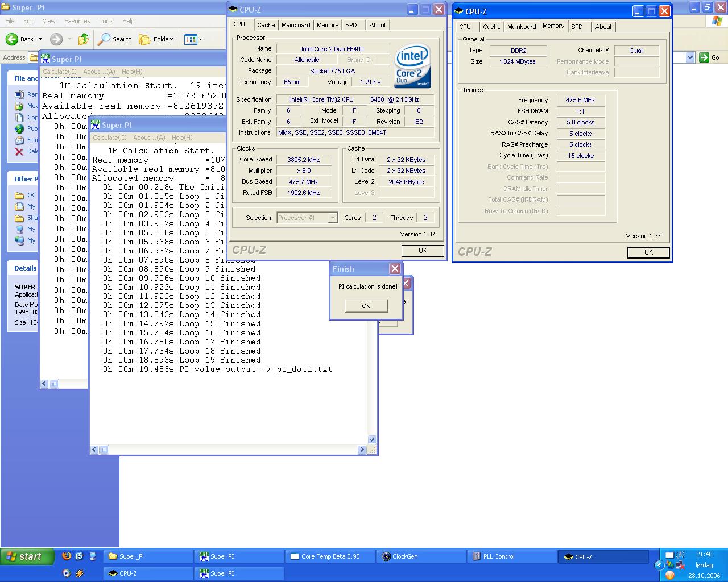This screenshot has width=728, height=582.
Task: Open the Address bar dropdown arrow
Action: click(x=690, y=57)
